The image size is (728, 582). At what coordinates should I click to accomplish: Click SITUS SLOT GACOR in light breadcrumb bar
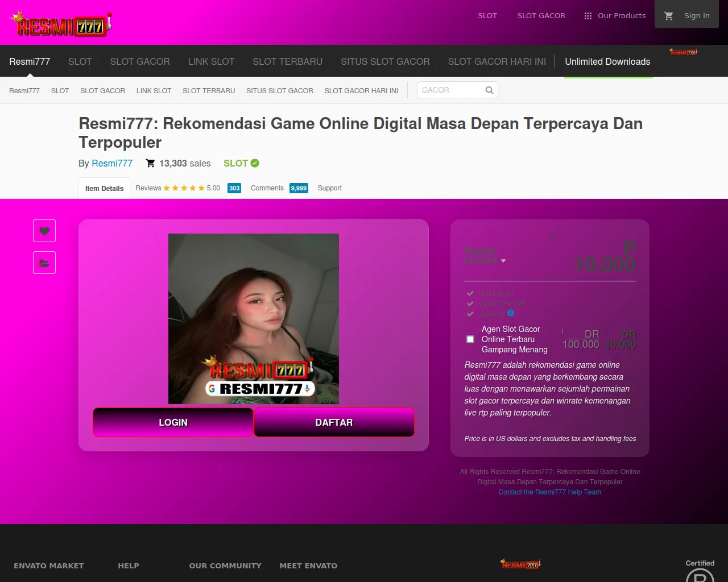(280, 90)
